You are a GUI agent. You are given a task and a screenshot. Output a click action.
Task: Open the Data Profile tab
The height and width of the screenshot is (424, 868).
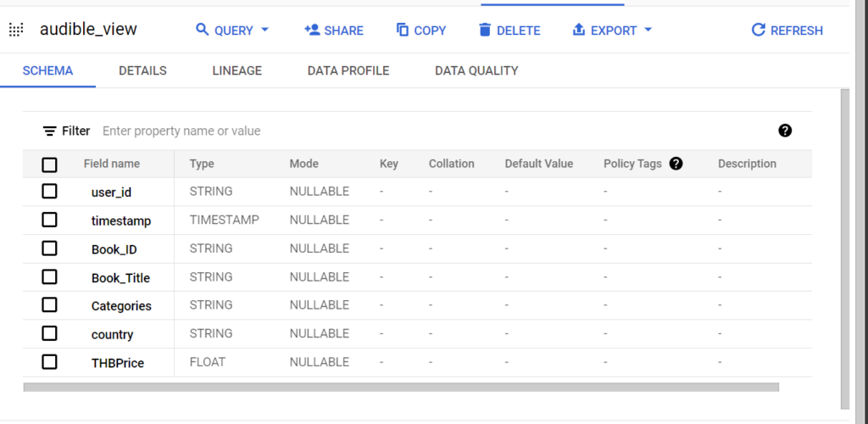point(348,70)
